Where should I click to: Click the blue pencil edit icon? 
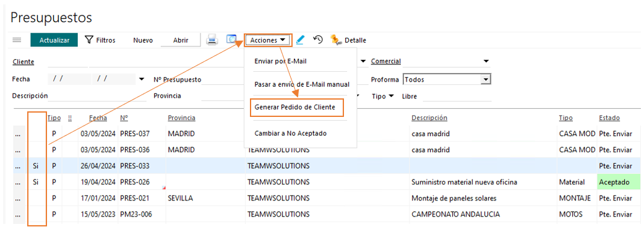(300, 40)
